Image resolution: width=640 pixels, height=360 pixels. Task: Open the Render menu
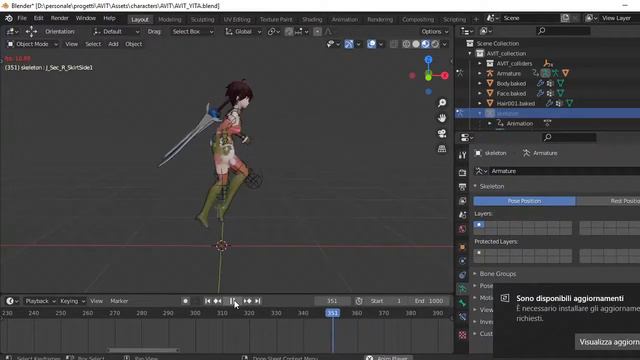(x=60, y=18)
